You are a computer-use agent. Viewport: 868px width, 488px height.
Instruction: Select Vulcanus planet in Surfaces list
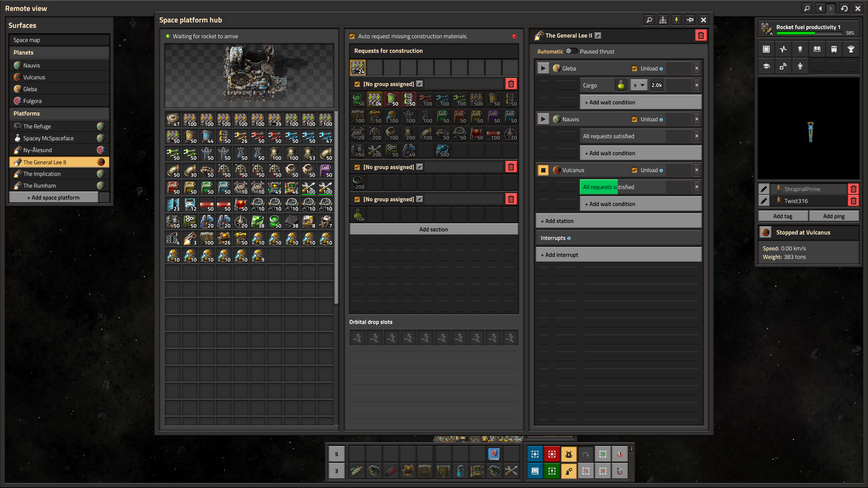(x=59, y=77)
